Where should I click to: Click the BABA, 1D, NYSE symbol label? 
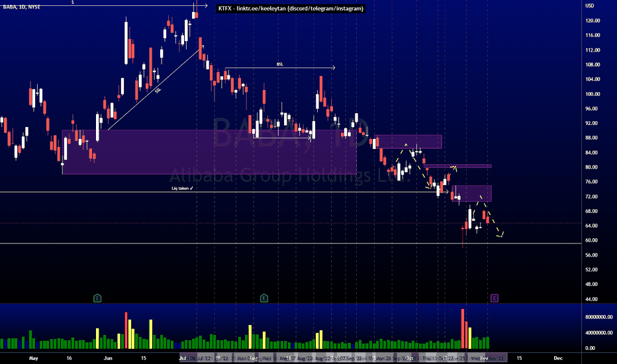pos(21,7)
